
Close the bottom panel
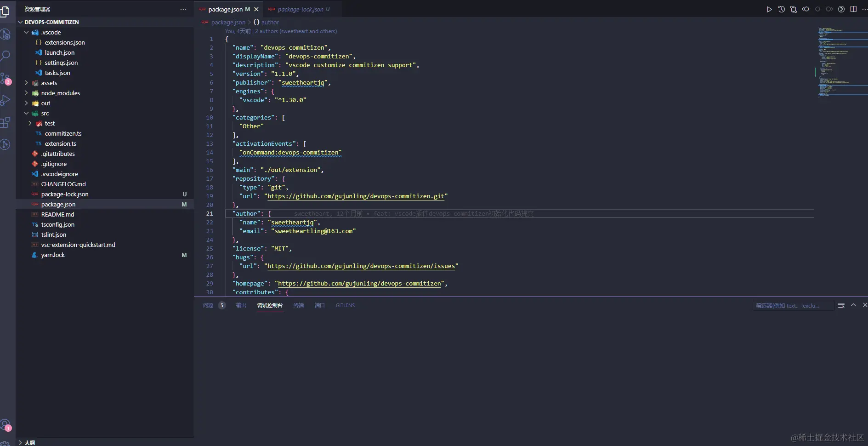pos(865,305)
